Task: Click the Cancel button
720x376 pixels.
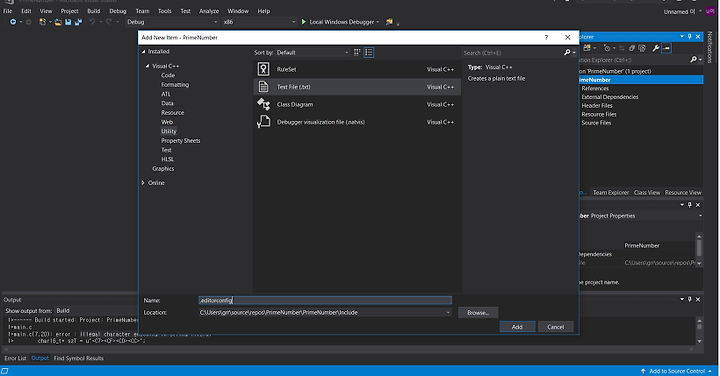Action: point(556,327)
